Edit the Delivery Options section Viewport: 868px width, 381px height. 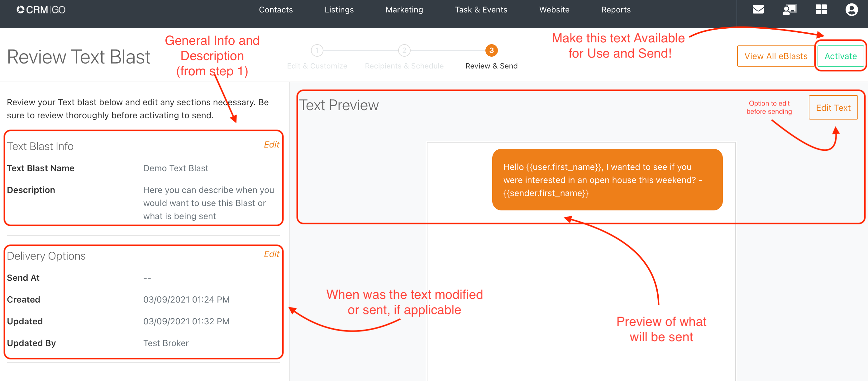coord(271,254)
